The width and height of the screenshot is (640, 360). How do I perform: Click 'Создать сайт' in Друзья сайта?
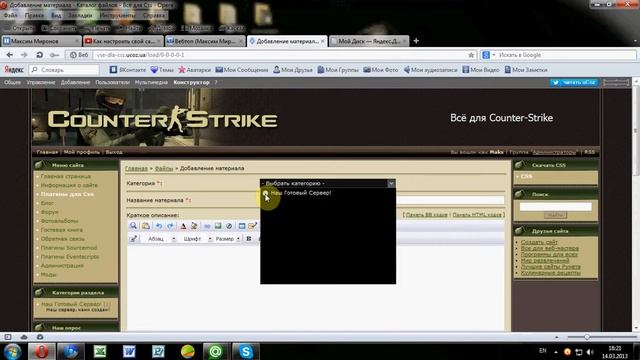tap(539, 242)
